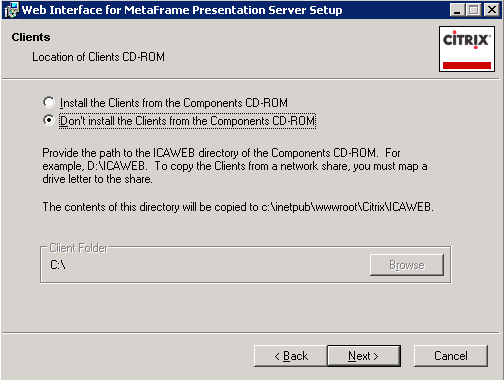Cancel the Web Interface setup
Screen dimensions: 504x380
point(451,356)
